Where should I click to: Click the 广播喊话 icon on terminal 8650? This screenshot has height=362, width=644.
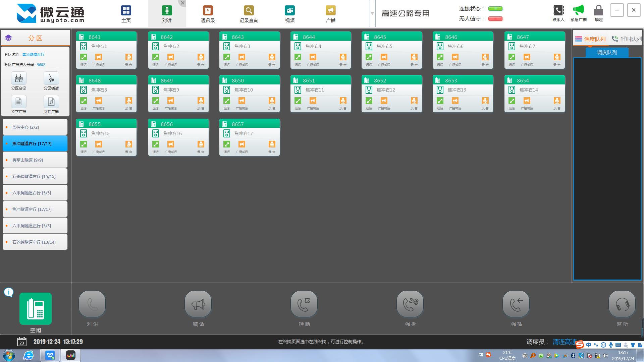(x=242, y=101)
